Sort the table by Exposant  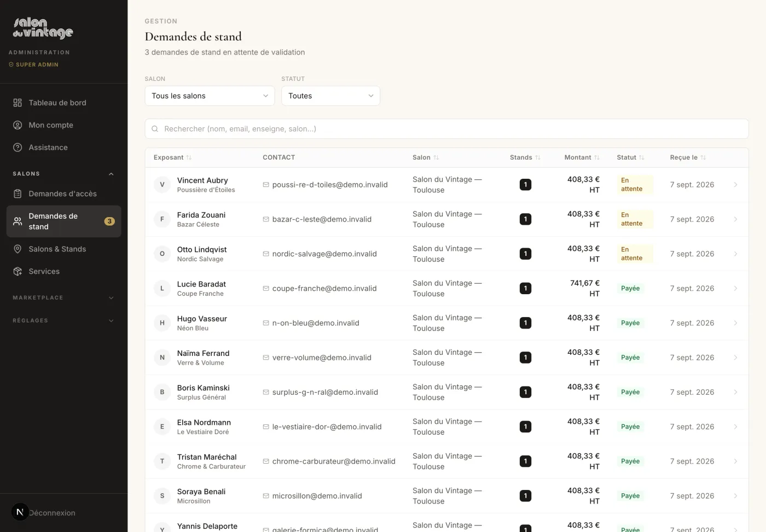pos(172,157)
